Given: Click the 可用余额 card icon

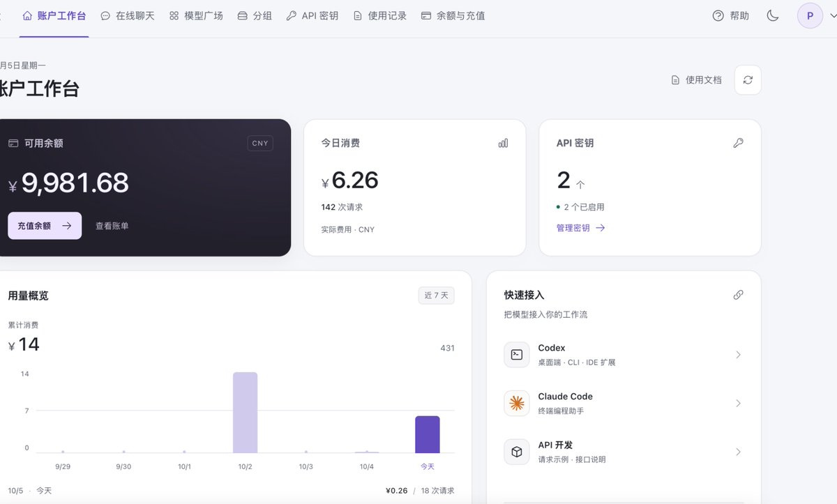Looking at the screenshot, I should [13, 143].
